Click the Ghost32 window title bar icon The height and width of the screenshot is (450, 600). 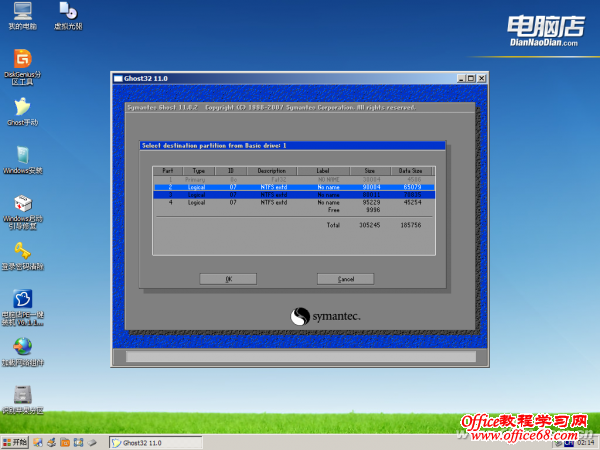click(x=118, y=78)
